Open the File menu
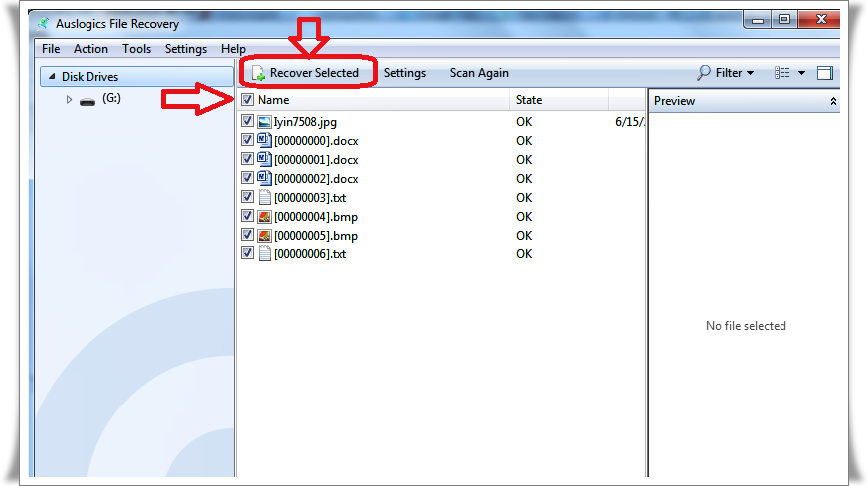Screen dimensions: 868x486 pos(51,49)
